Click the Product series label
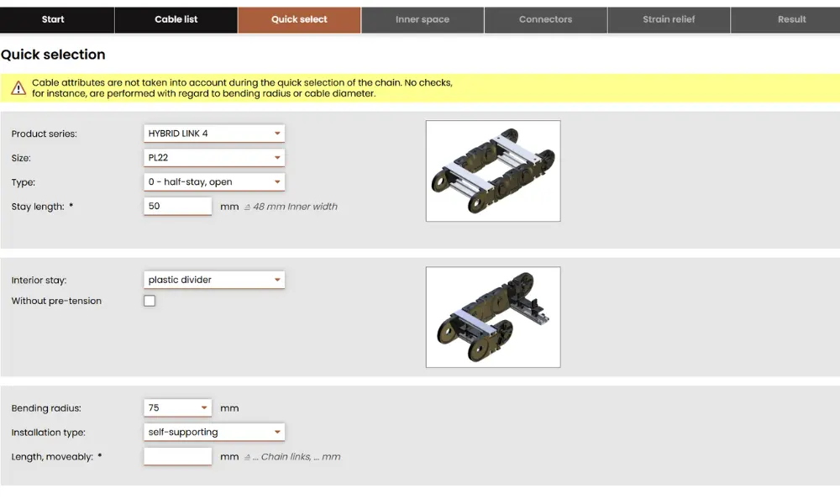 (x=44, y=134)
